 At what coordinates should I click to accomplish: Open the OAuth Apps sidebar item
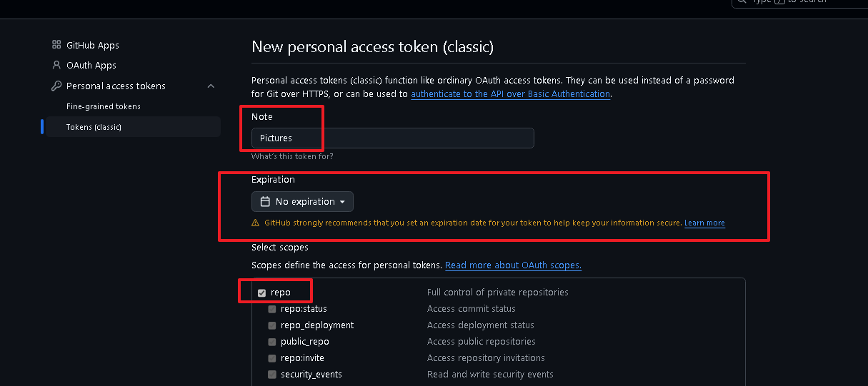click(91, 65)
